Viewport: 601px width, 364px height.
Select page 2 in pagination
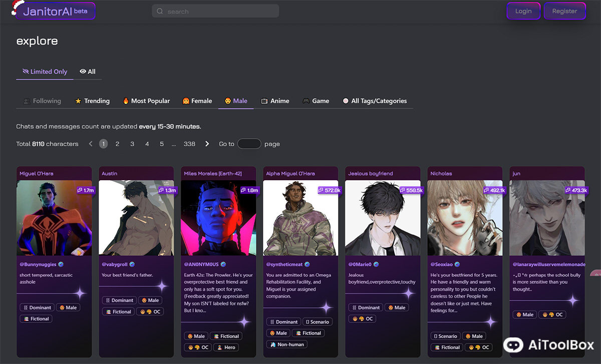tap(117, 144)
